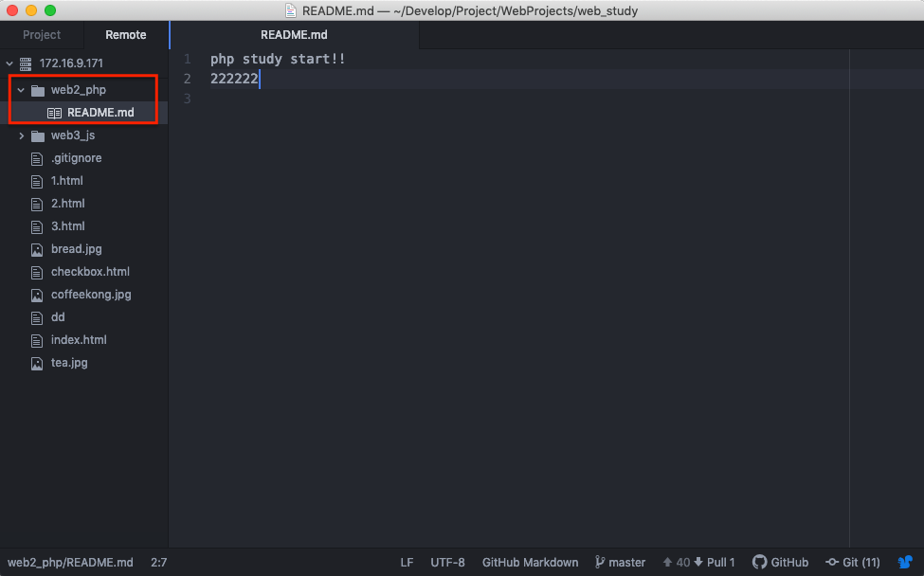
Task: Click the file icon of .gitignore
Action: coord(37,158)
